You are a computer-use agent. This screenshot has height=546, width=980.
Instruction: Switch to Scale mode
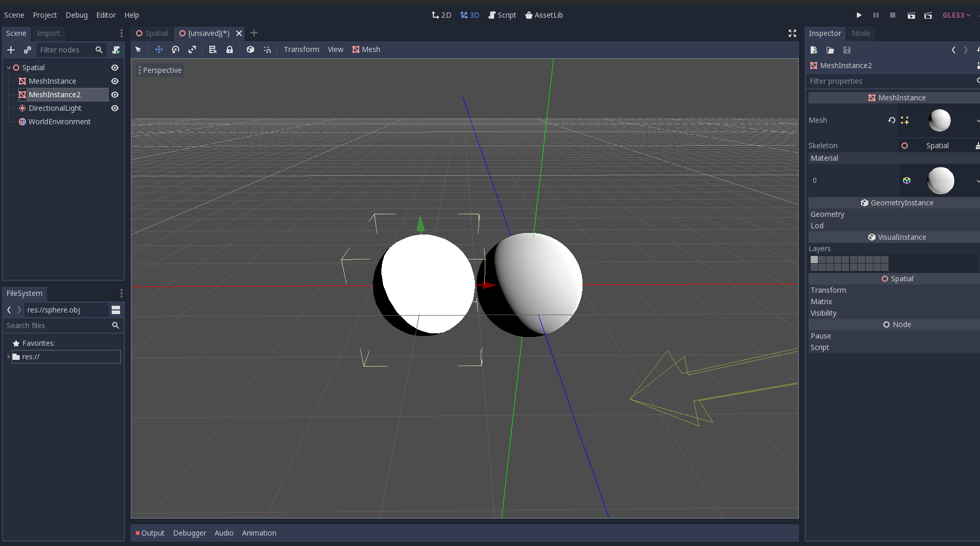coord(192,49)
